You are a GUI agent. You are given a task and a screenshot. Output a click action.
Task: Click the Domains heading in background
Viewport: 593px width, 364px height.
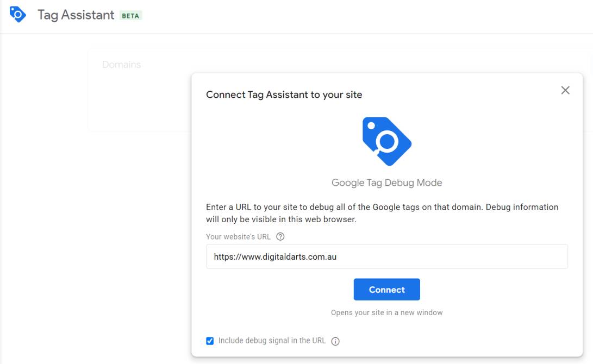[x=121, y=65]
